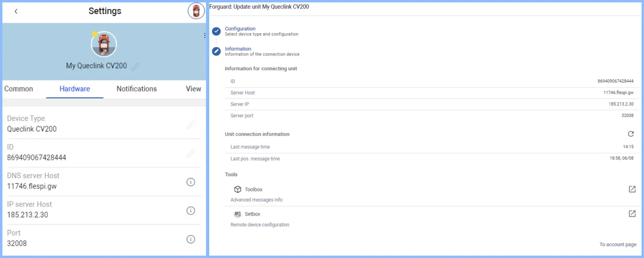The width and height of the screenshot is (644, 258).
Task: Switch to the Common tab
Action: point(19,89)
